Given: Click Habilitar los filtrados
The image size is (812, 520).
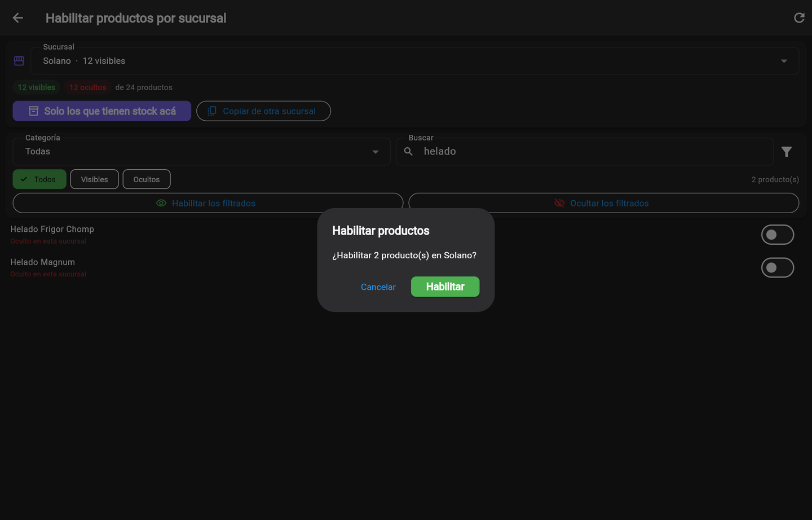Looking at the screenshot, I should pyautogui.click(x=208, y=203).
